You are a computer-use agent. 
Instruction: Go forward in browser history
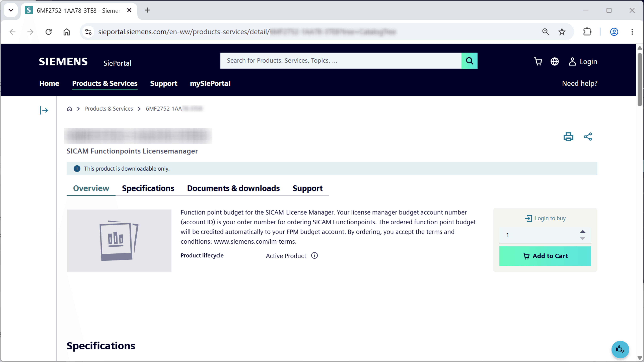30,32
